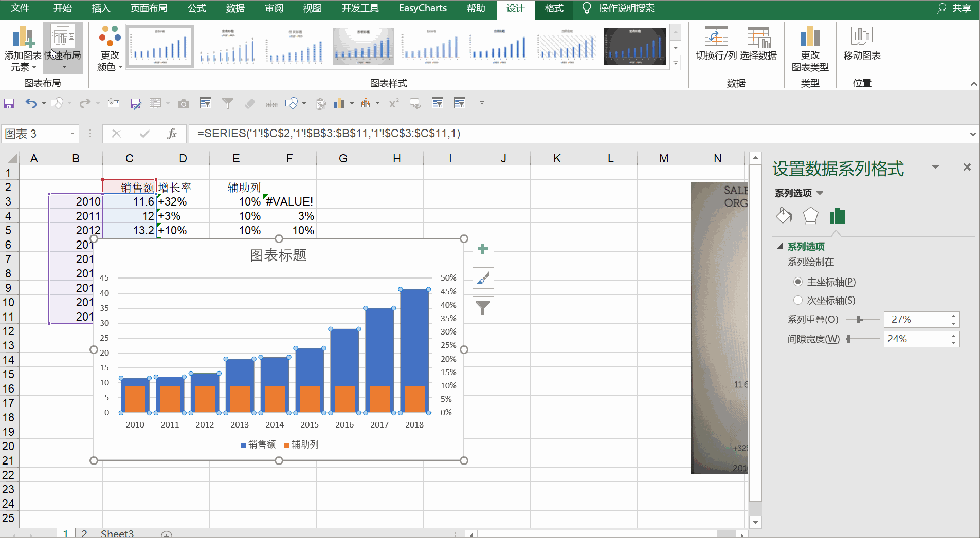Open the Fill & Line paint bucket tab

pos(784,216)
